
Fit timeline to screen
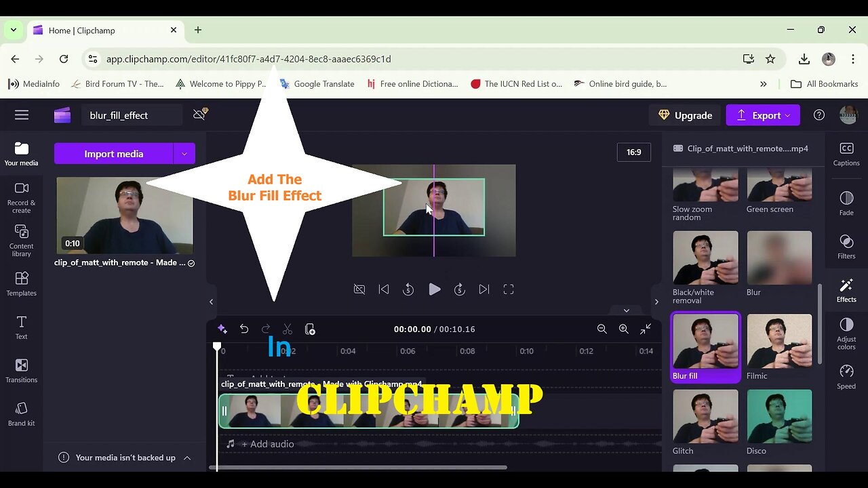pos(646,329)
